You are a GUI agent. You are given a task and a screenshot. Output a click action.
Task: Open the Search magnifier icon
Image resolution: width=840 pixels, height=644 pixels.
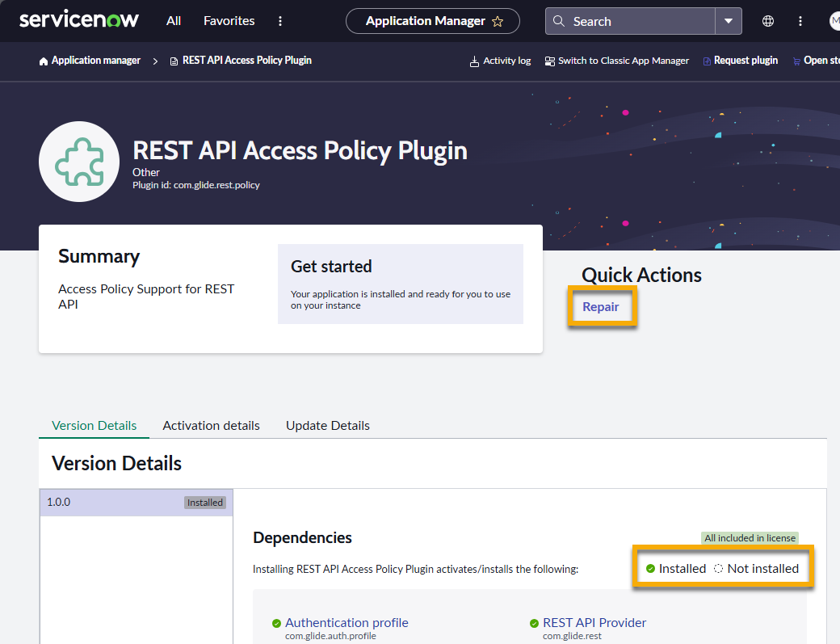click(x=559, y=20)
